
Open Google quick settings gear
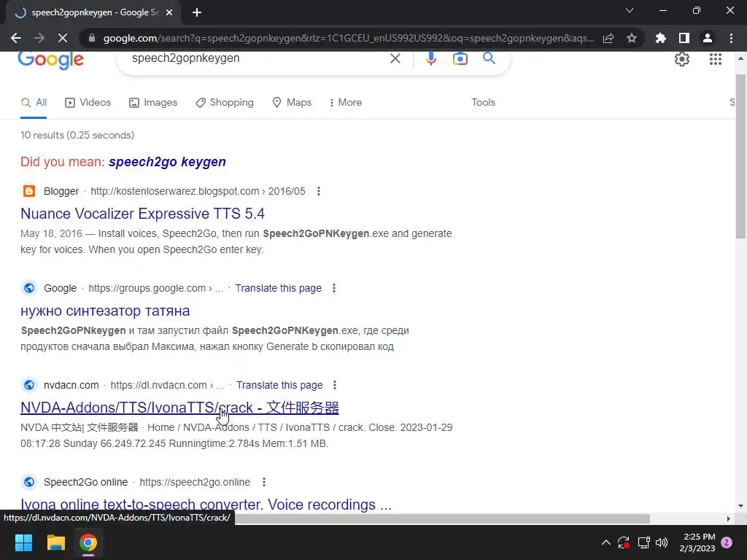click(682, 59)
